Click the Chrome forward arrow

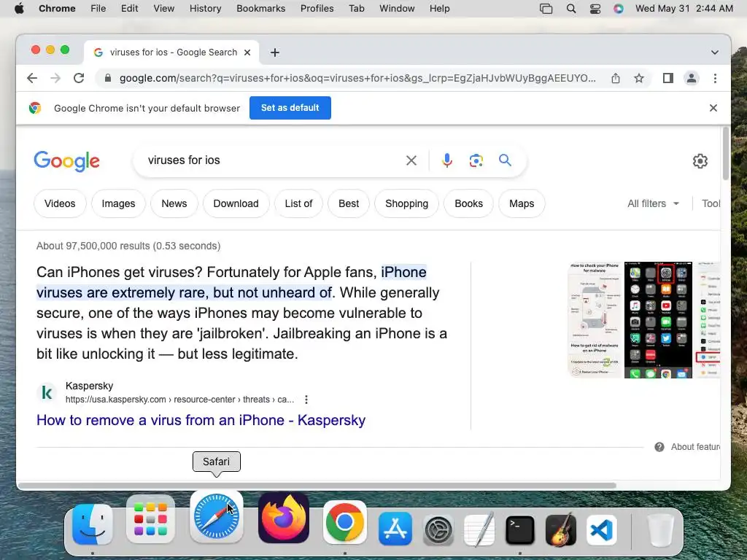coord(55,78)
